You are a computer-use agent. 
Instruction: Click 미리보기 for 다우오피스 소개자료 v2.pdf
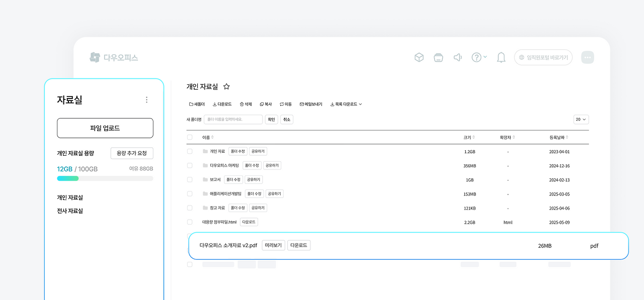[x=273, y=246]
